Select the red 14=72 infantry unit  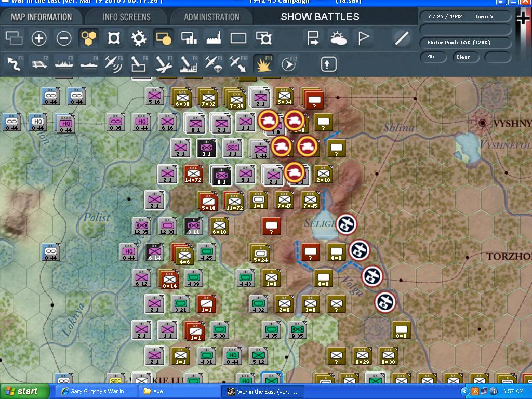pos(193,175)
